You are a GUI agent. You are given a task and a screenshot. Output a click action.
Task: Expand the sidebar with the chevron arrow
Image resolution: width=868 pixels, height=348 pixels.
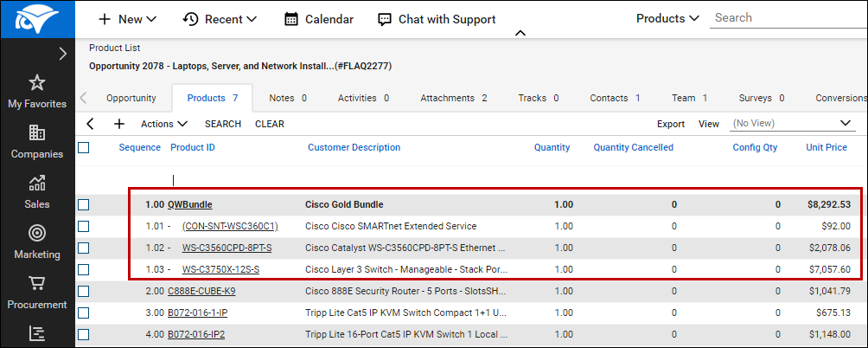[63, 54]
